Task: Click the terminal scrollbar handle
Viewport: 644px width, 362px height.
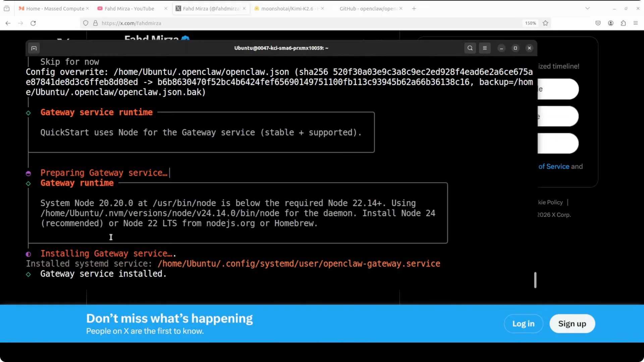Action: click(x=535, y=280)
